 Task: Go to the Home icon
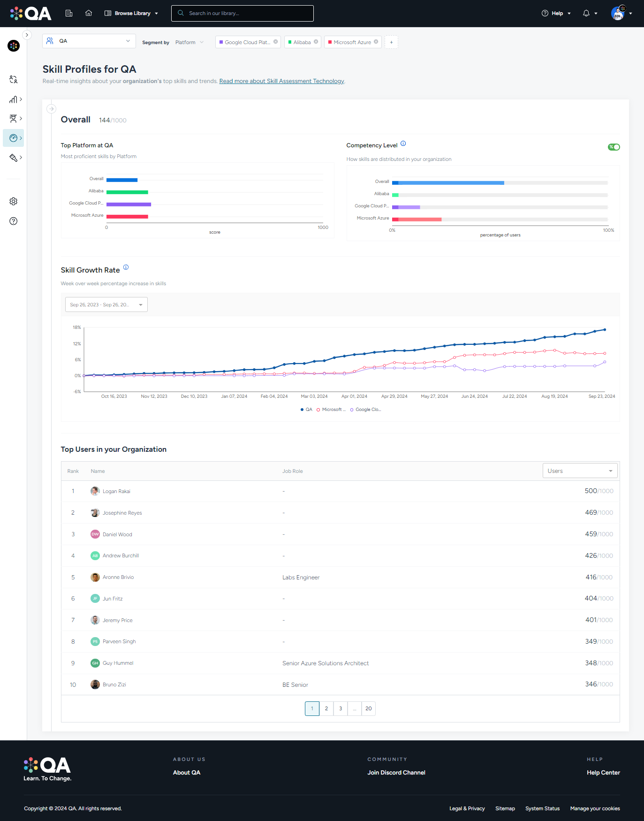point(89,13)
